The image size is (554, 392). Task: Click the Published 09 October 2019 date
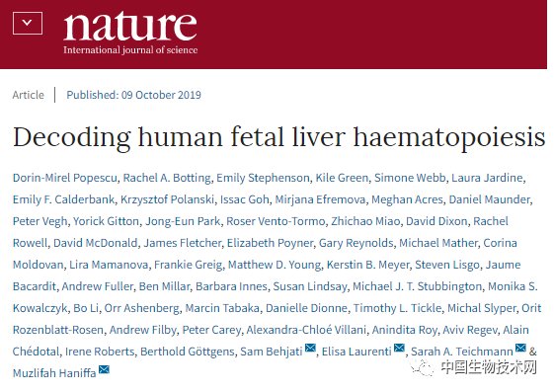133,95
